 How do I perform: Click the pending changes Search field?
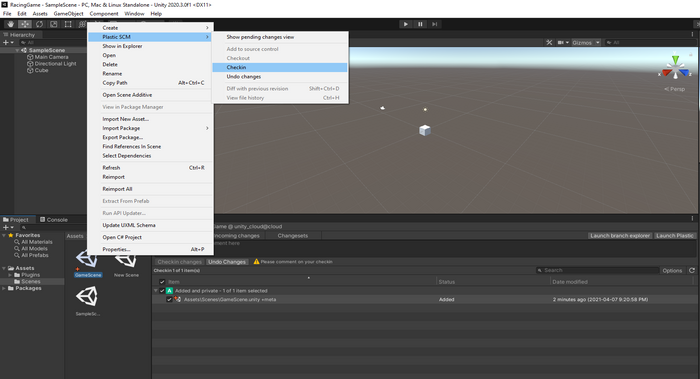pos(598,270)
